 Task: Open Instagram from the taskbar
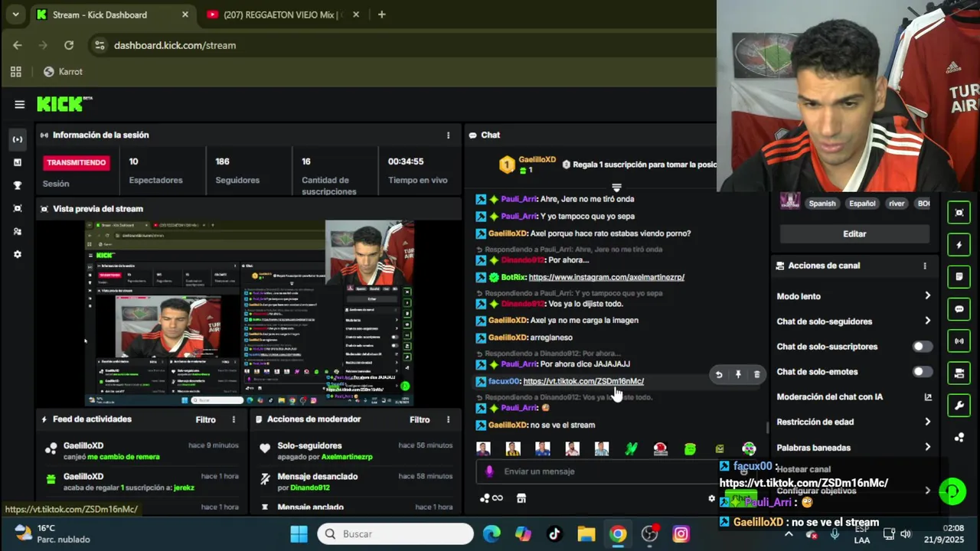point(681,534)
